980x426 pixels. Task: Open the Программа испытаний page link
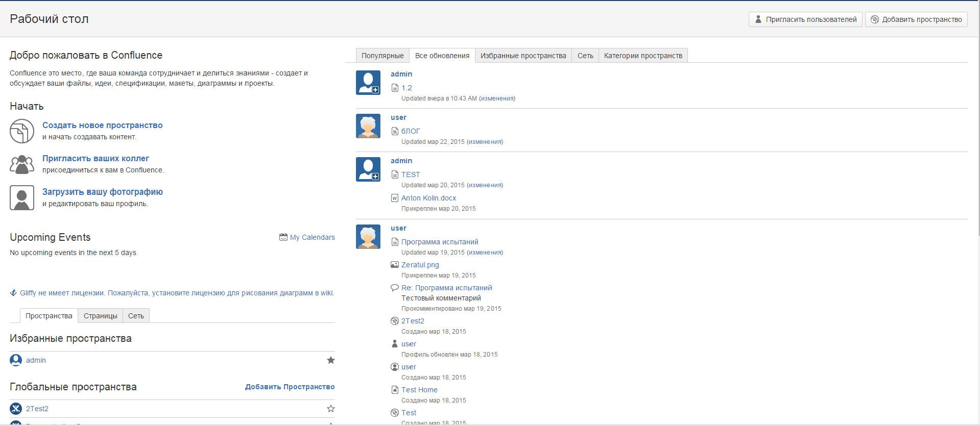tap(440, 242)
